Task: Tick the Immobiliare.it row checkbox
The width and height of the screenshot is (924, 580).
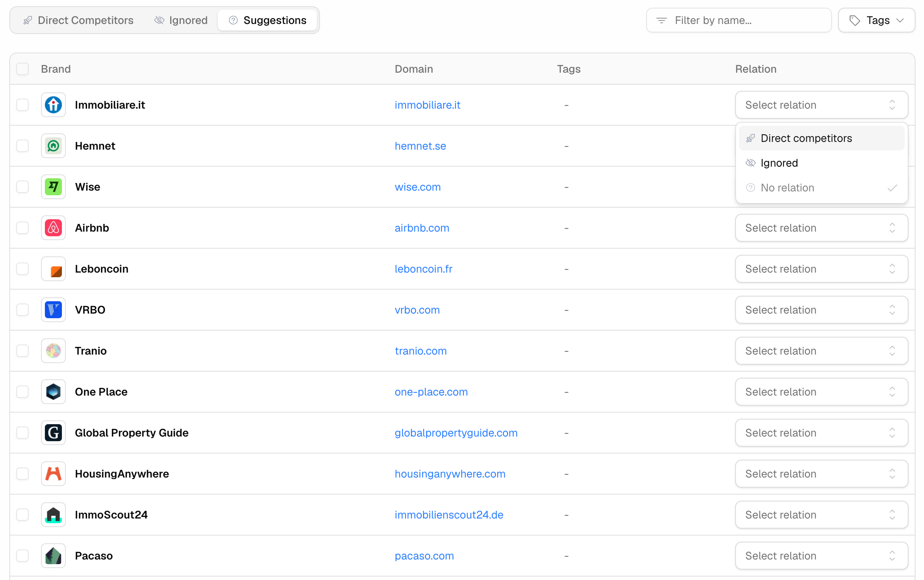Action: (22, 105)
